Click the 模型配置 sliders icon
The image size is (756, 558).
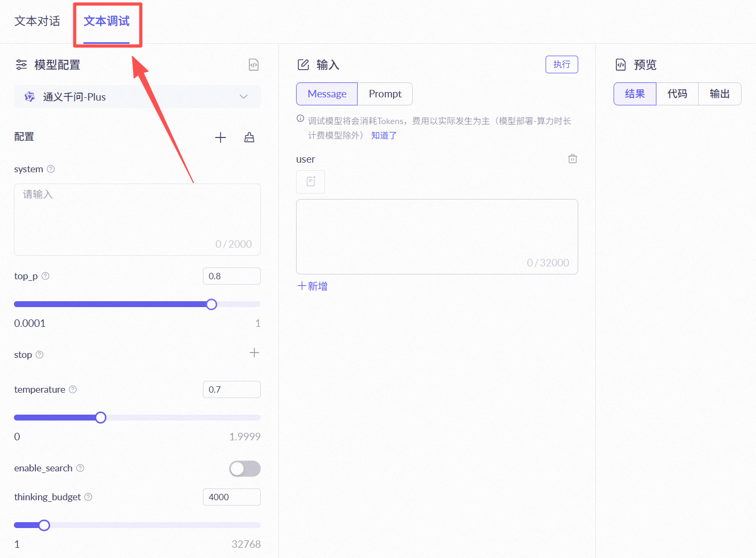(21, 65)
